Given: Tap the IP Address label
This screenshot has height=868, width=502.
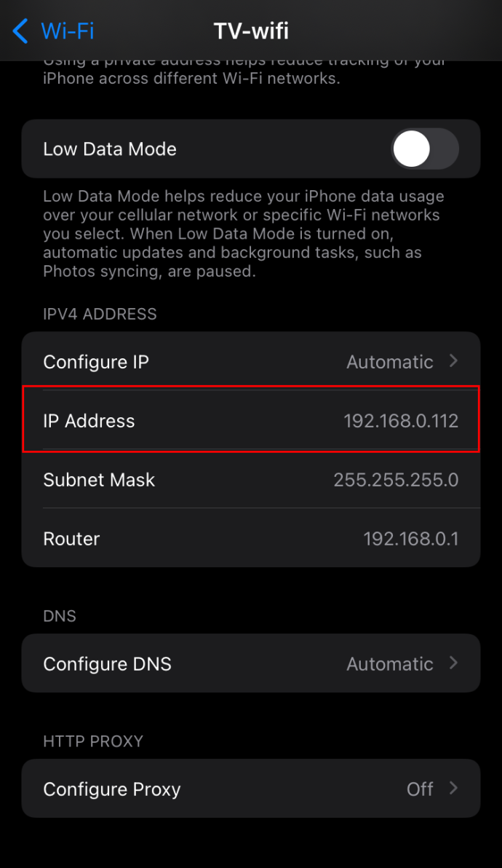Looking at the screenshot, I should [89, 421].
